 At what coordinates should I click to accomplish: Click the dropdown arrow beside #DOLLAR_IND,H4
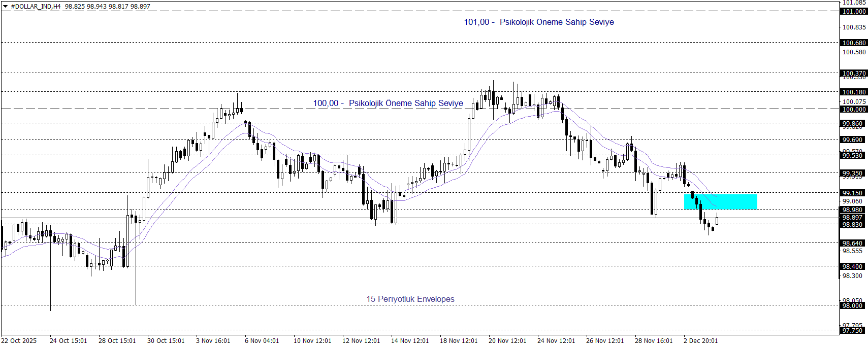click(x=6, y=7)
